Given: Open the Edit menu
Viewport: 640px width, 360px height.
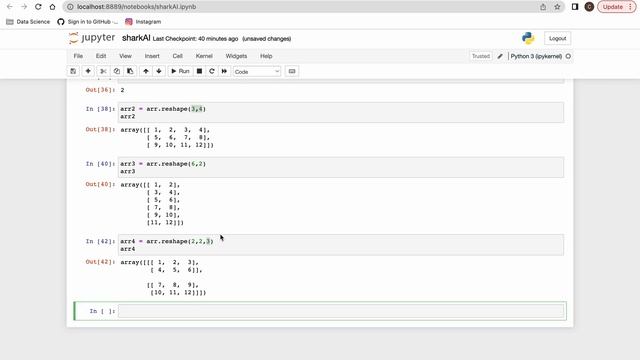Looking at the screenshot, I should tap(101, 56).
